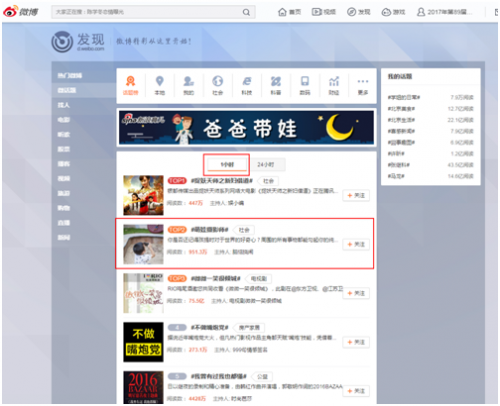
Task: Click the Weibo logo at top left
Action: [x=20, y=12]
